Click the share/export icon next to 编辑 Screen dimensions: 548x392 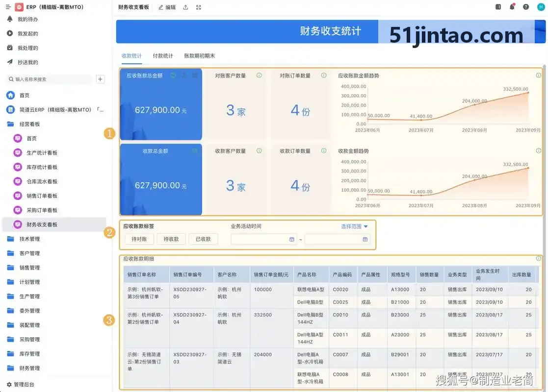(x=185, y=7)
